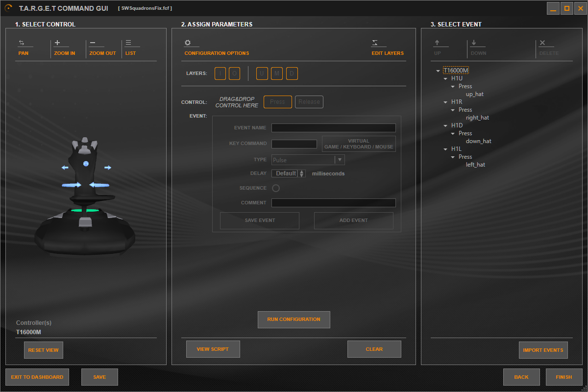Viewport: 588px width, 392px height.
Task: Toggle layer U button
Action: coord(262,73)
